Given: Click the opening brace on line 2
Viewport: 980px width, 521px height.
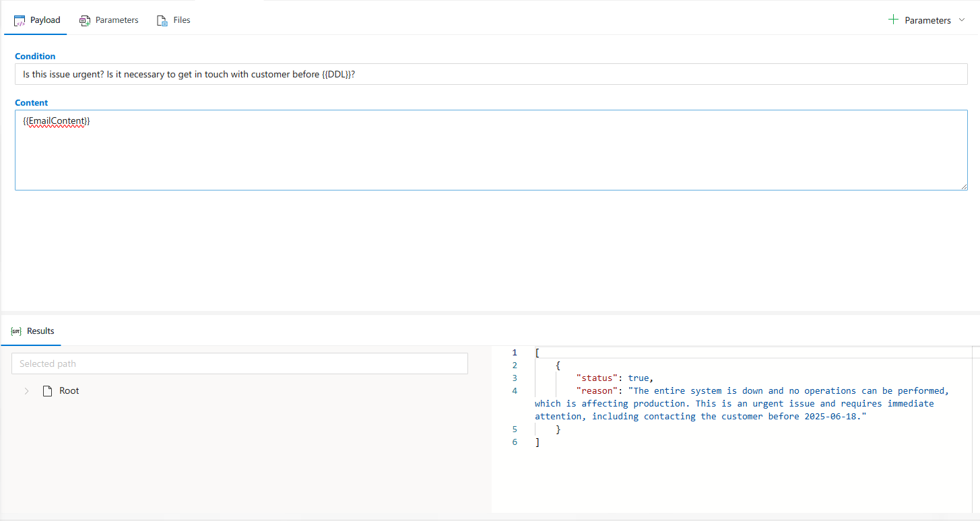Looking at the screenshot, I should 558,365.
